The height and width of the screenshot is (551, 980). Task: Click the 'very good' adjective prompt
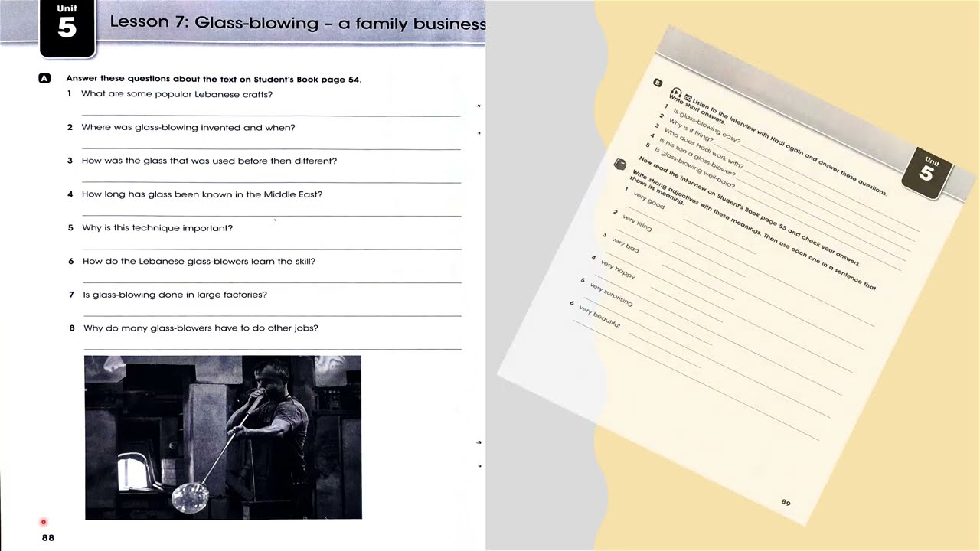pyautogui.click(x=649, y=201)
